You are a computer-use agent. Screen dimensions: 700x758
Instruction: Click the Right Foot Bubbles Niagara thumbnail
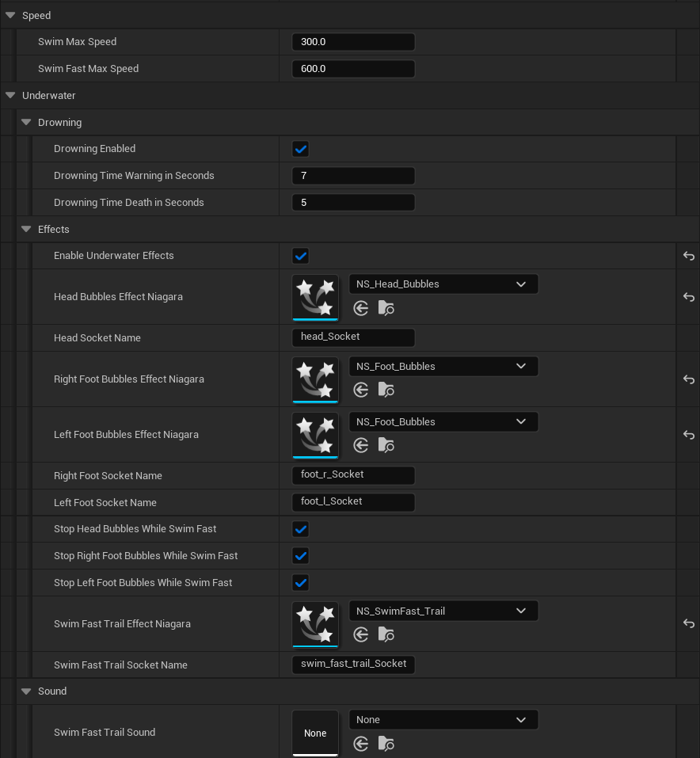[315, 379]
